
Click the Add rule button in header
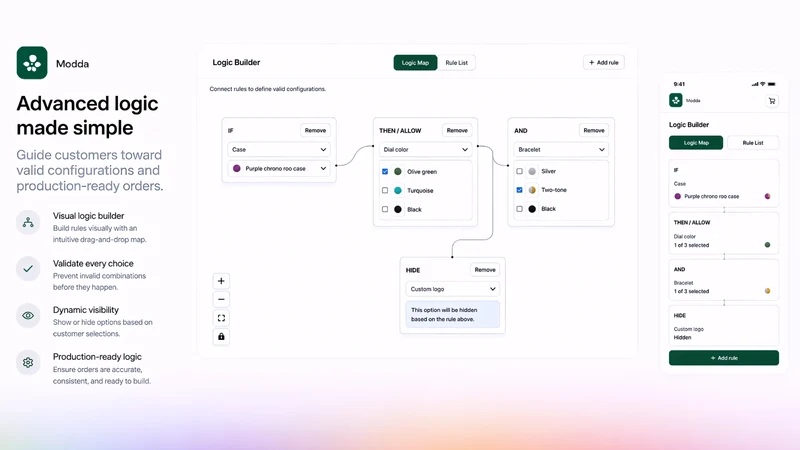pyautogui.click(x=604, y=62)
